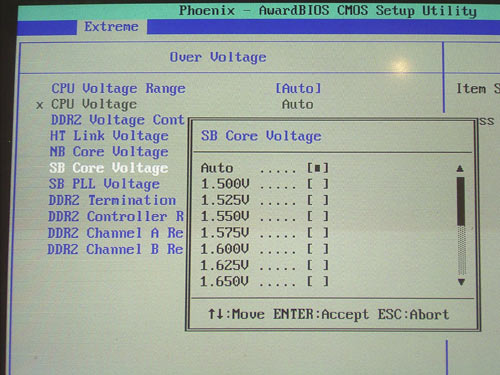
Task: Select HT Link Voltage item
Action: coord(109,136)
